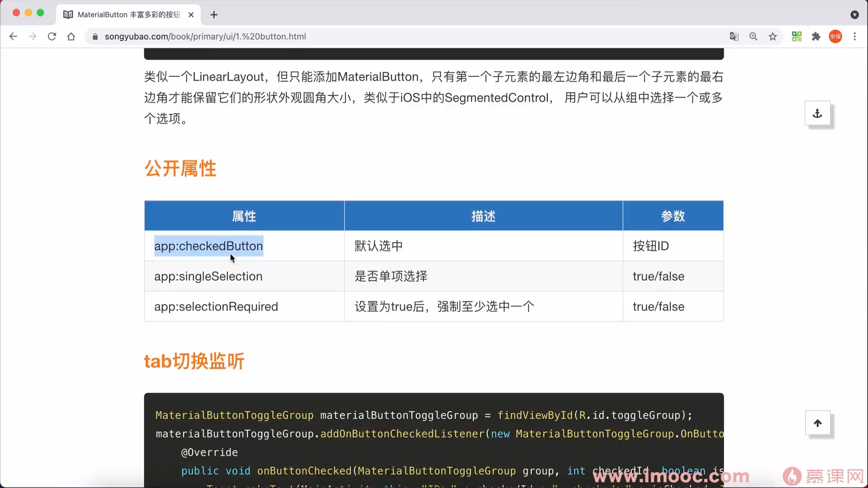Select the MaterialButton tab

(x=129, y=15)
